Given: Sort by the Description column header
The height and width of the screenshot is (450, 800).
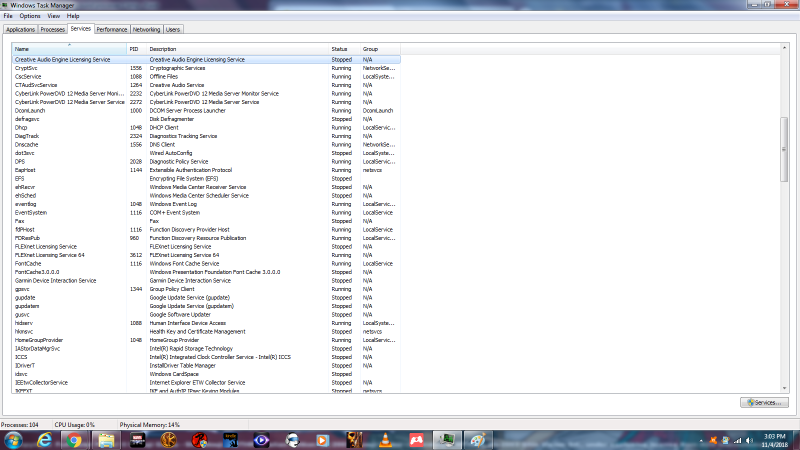Looking at the screenshot, I should pos(238,49).
